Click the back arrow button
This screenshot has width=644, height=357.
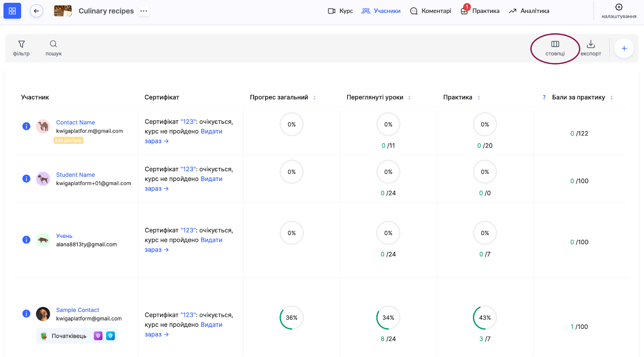click(37, 11)
